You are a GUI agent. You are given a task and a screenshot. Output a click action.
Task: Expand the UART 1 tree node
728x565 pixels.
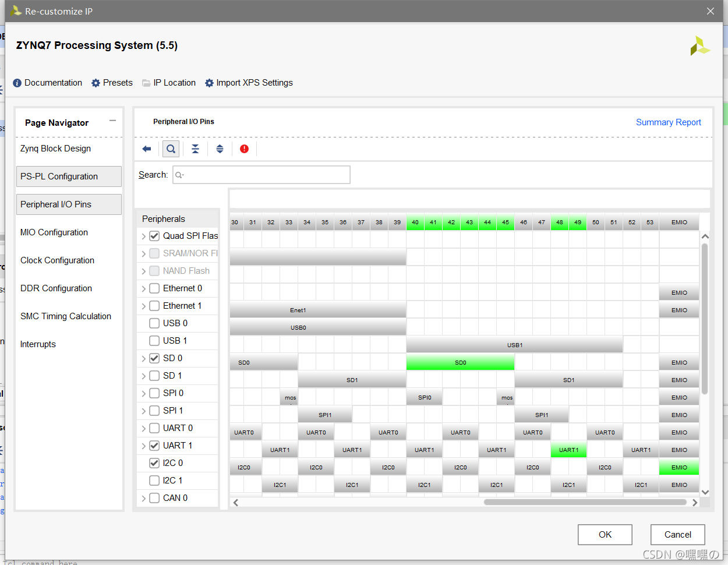pos(144,446)
